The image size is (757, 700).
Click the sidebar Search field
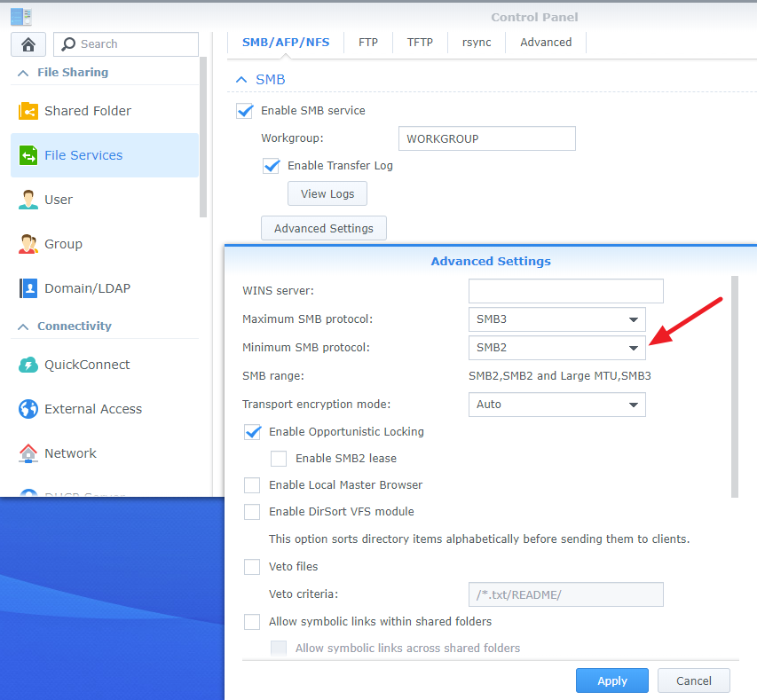(125, 44)
